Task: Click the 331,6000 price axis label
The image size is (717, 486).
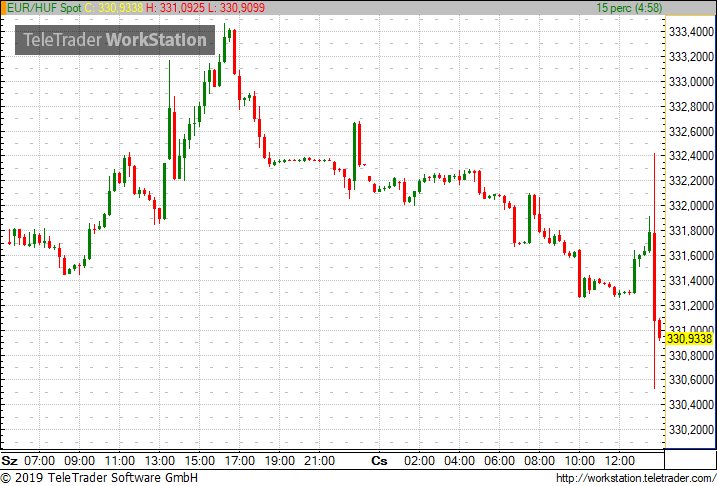Action: (x=691, y=256)
